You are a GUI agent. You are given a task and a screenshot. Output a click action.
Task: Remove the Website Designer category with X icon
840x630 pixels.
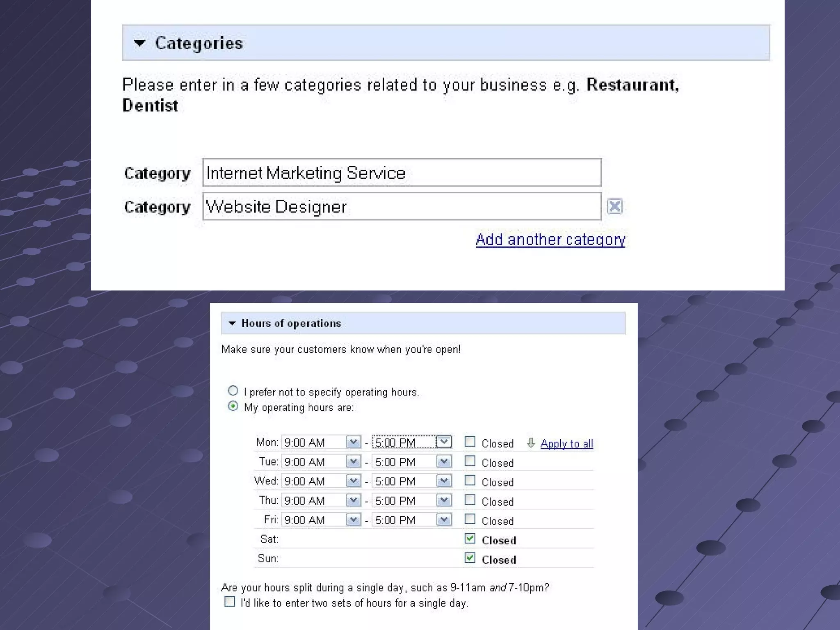(x=614, y=206)
